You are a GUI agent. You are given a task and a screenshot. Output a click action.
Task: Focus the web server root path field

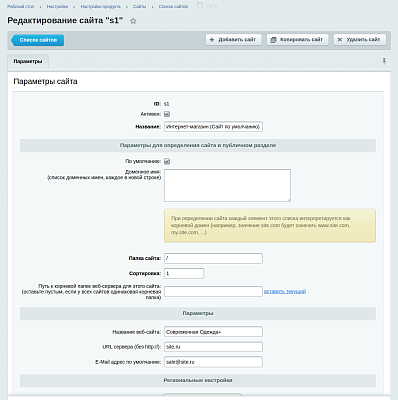pyautogui.click(x=213, y=291)
